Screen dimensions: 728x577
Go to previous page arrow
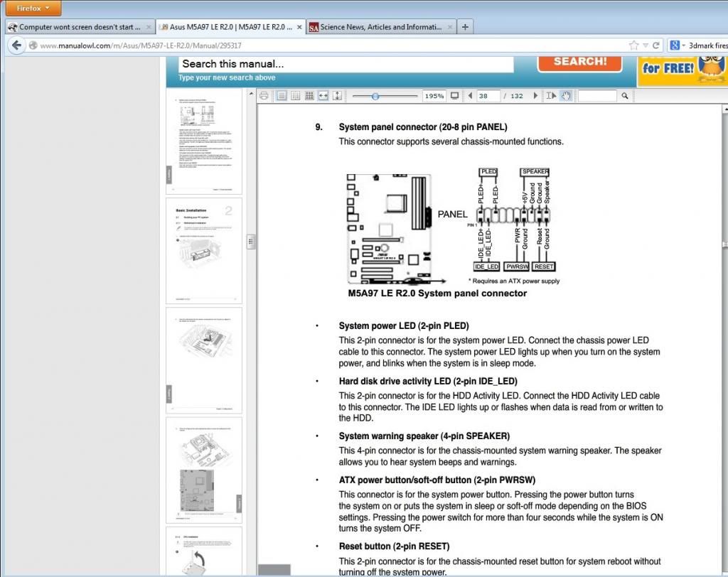pos(470,96)
